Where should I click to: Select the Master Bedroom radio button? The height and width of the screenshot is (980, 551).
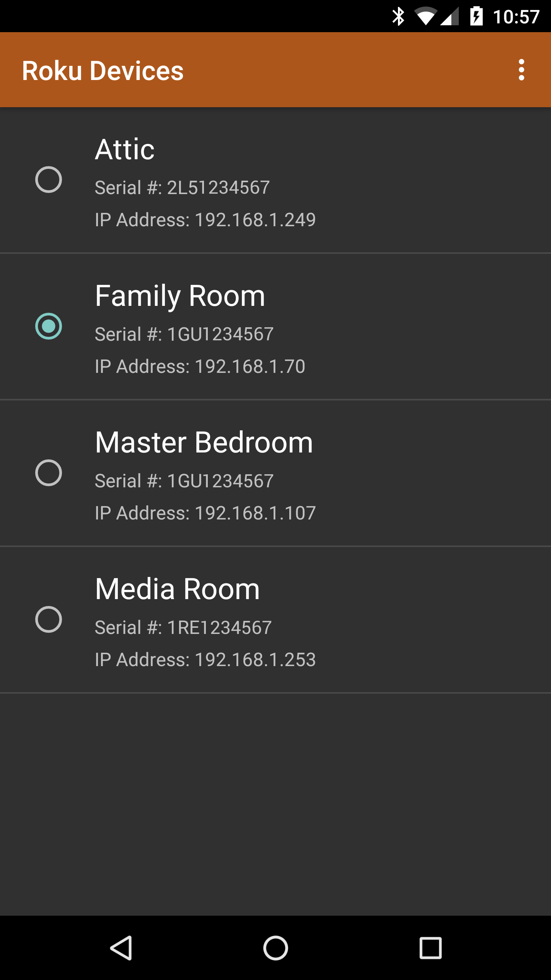pos(49,473)
